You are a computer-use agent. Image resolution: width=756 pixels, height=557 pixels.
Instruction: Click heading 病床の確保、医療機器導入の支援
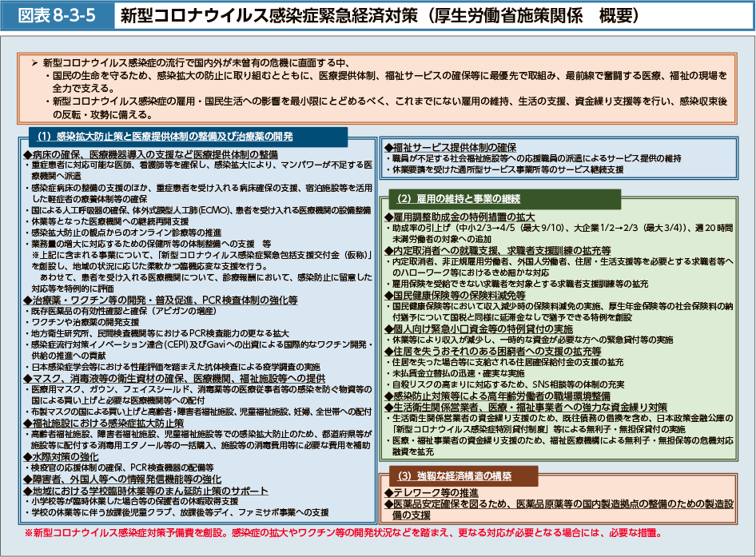pos(151,154)
